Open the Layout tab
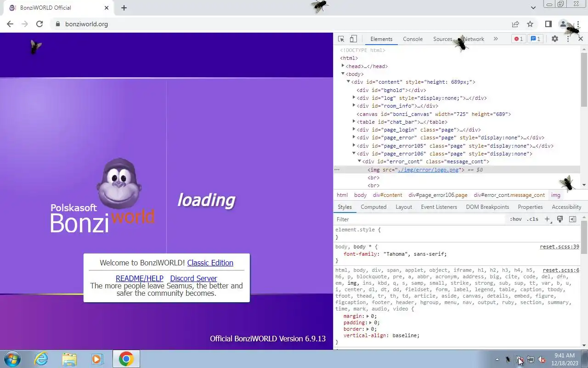 404,207
